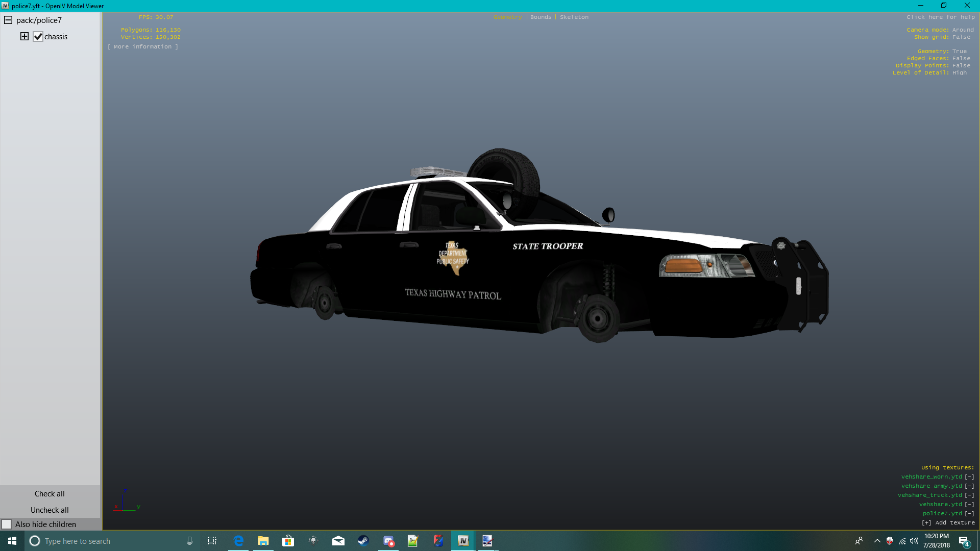Collapse the pack:/police7 root node
The height and width of the screenshot is (551, 980).
8,20
